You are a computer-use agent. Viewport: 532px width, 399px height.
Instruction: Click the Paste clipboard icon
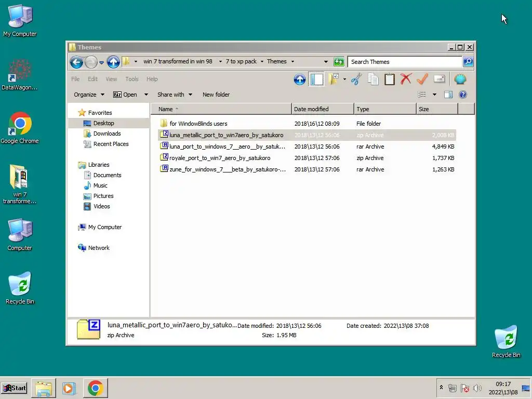tap(390, 79)
